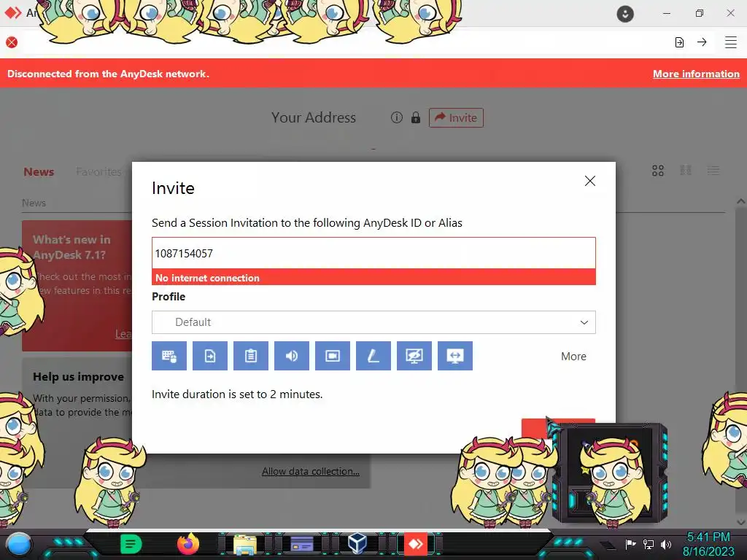The image size is (747, 560).
Task: Open the Profile dropdown set to Default
Action: pos(373,322)
